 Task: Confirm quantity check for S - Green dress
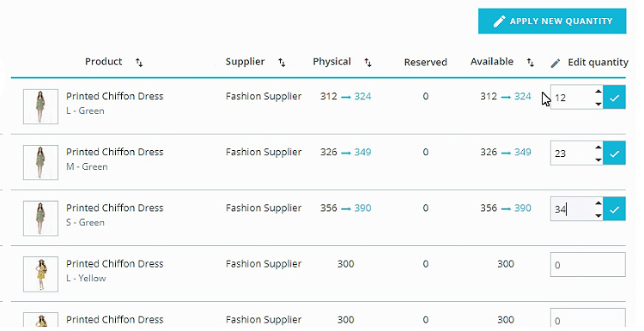[x=615, y=208]
